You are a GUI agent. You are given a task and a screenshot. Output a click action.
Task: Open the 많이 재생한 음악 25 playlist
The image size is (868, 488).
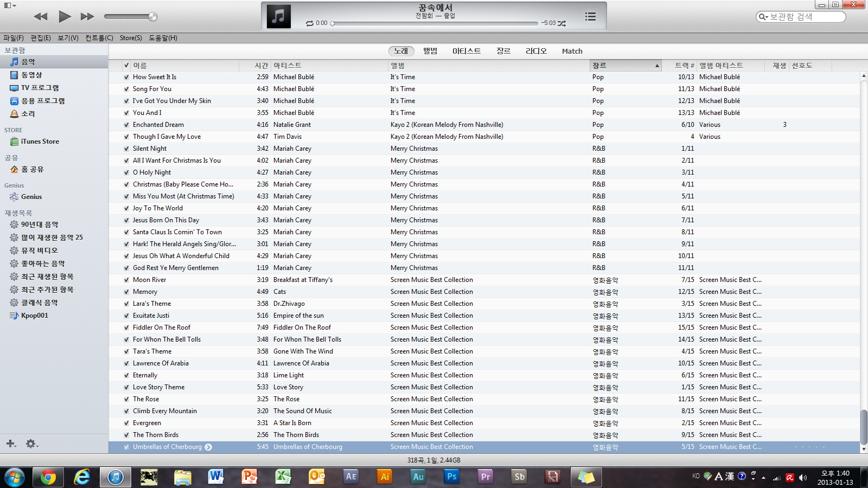pyautogui.click(x=54, y=237)
